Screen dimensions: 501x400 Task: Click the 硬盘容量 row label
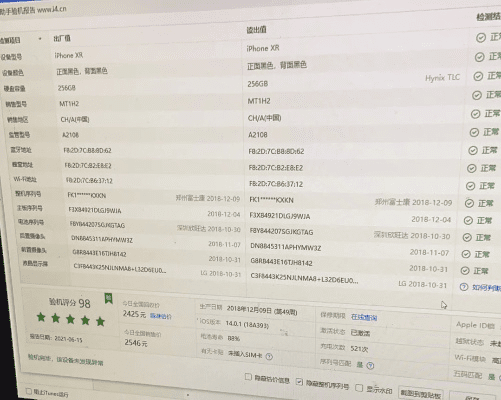click(x=15, y=88)
